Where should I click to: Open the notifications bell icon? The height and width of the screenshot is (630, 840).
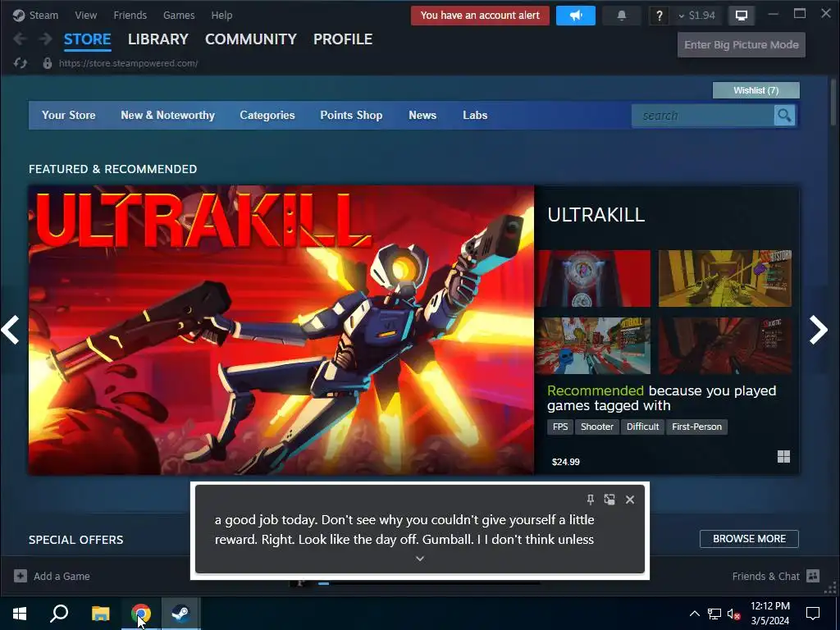click(622, 16)
